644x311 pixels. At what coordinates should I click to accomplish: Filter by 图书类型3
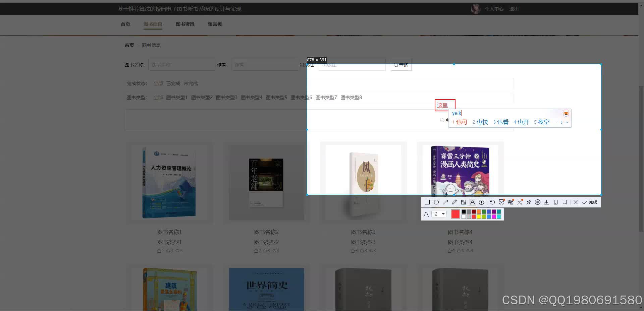[227, 98]
